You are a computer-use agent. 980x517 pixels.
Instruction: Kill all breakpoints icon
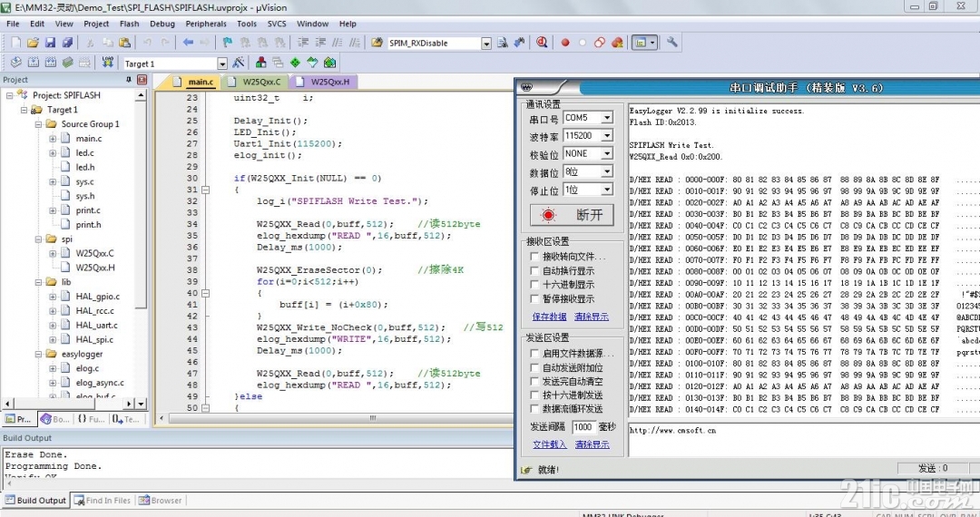617,43
